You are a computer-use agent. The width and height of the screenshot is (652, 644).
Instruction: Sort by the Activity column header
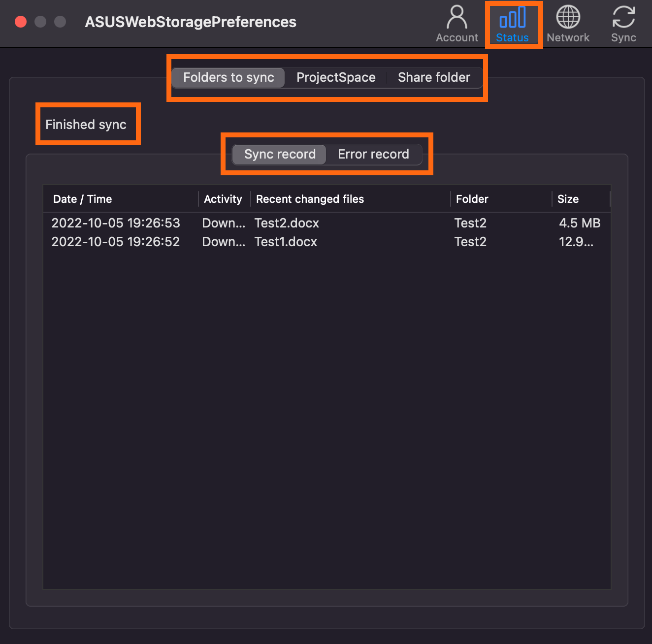pyautogui.click(x=224, y=199)
